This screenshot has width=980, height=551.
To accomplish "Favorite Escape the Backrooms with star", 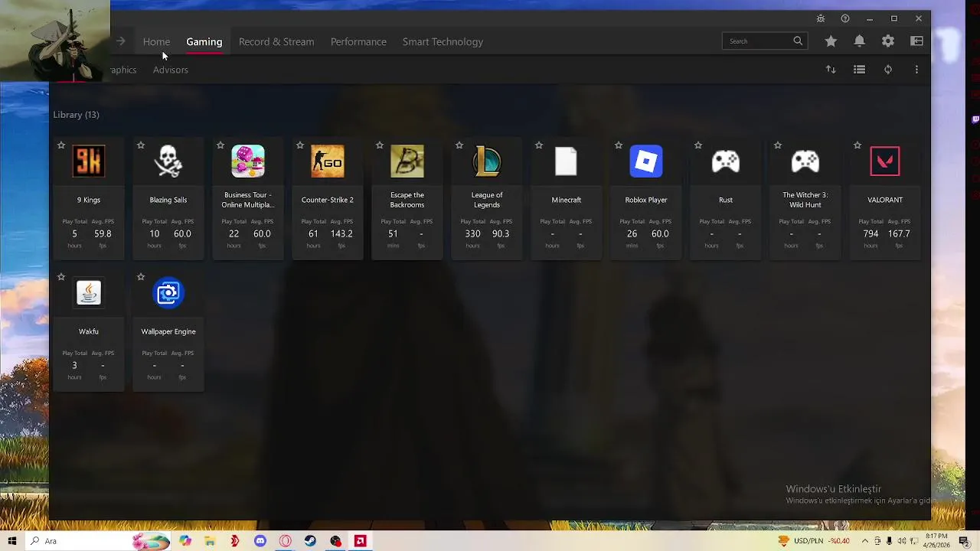I will pos(380,145).
